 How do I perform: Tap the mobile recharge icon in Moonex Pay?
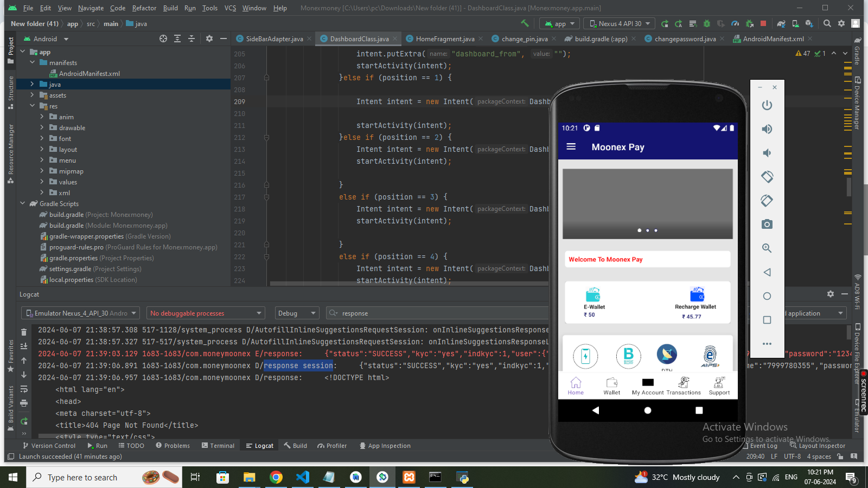coord(585,356)
